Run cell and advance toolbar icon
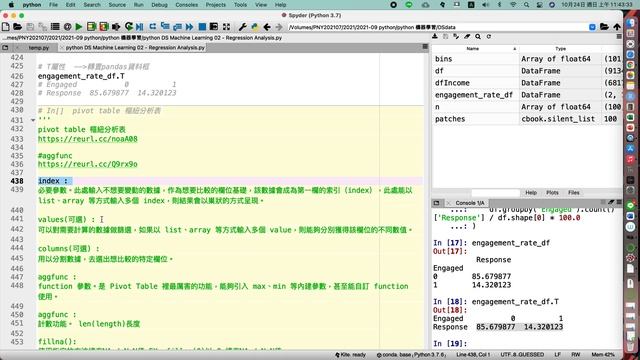 (x=104, y=27)
